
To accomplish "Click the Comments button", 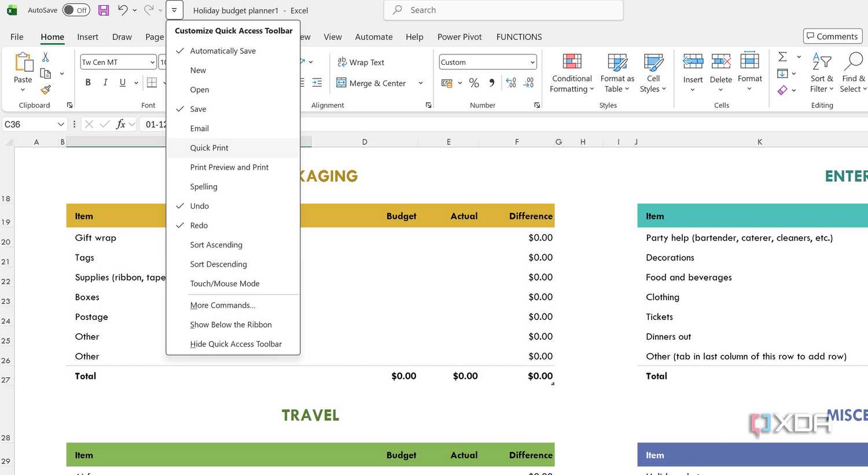I will click(x=833, y=36).
